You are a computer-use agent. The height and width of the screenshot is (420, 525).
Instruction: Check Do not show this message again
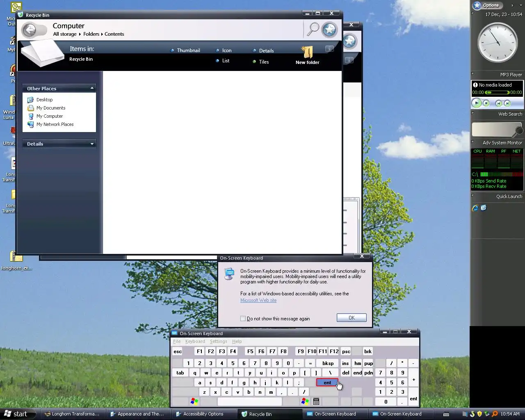(243, 319)
